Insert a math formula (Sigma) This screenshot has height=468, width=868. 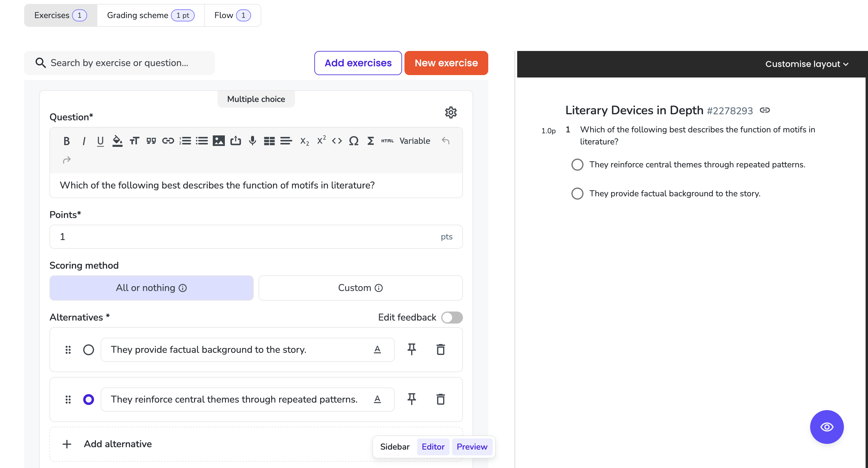370,141
